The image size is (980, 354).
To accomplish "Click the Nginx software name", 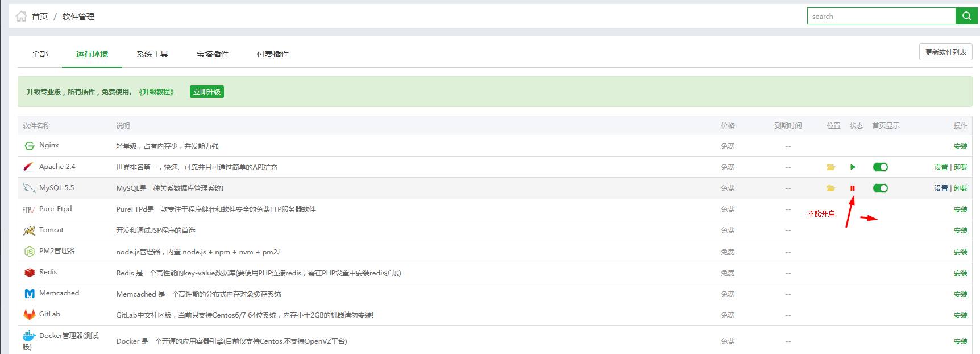I will [x=49, y=145].
